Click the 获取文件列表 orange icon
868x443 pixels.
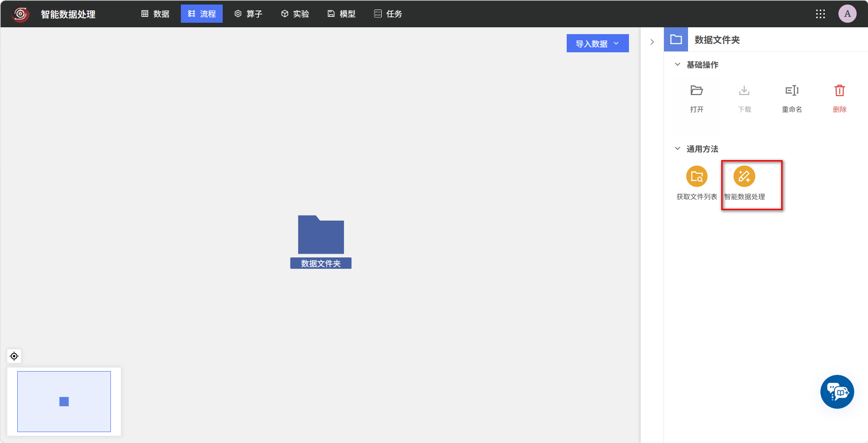(697, 176)
